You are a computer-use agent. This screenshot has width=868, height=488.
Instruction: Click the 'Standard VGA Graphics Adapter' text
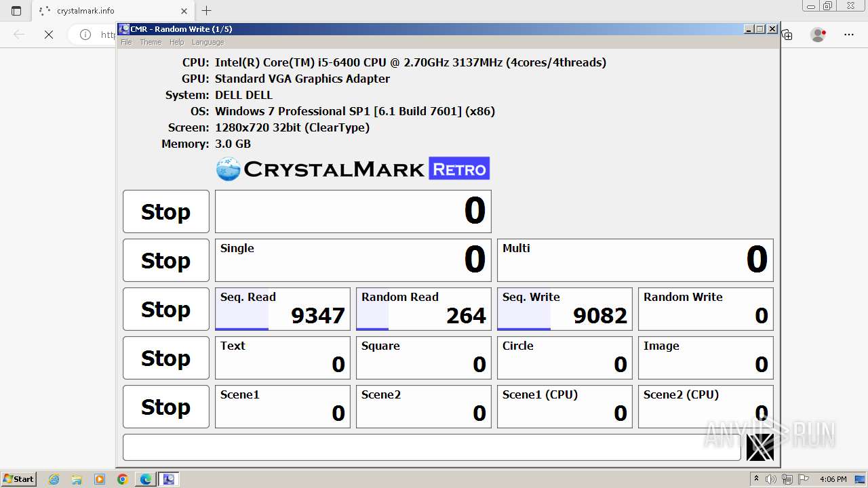pos(302,79)
